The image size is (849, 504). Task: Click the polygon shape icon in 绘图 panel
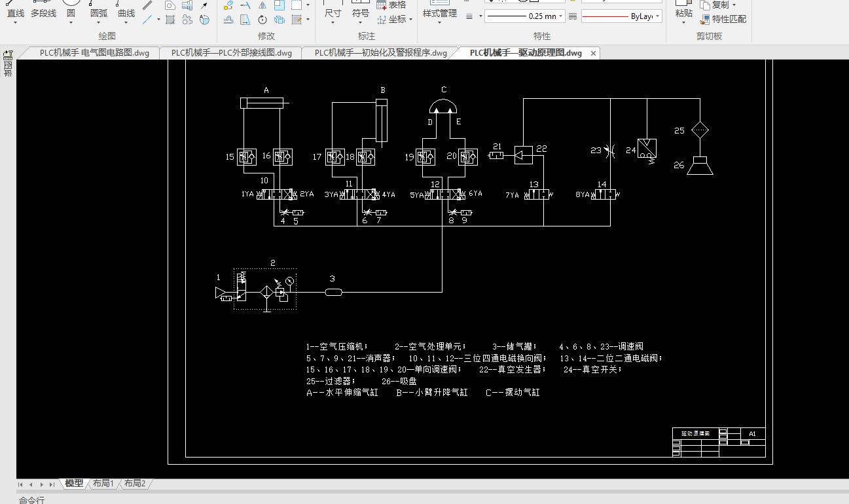pyautogui.click(x=170, y=5)
